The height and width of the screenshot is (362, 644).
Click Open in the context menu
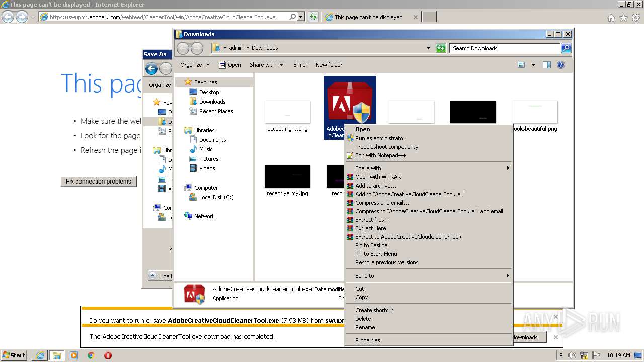click(x=362, y=129)
